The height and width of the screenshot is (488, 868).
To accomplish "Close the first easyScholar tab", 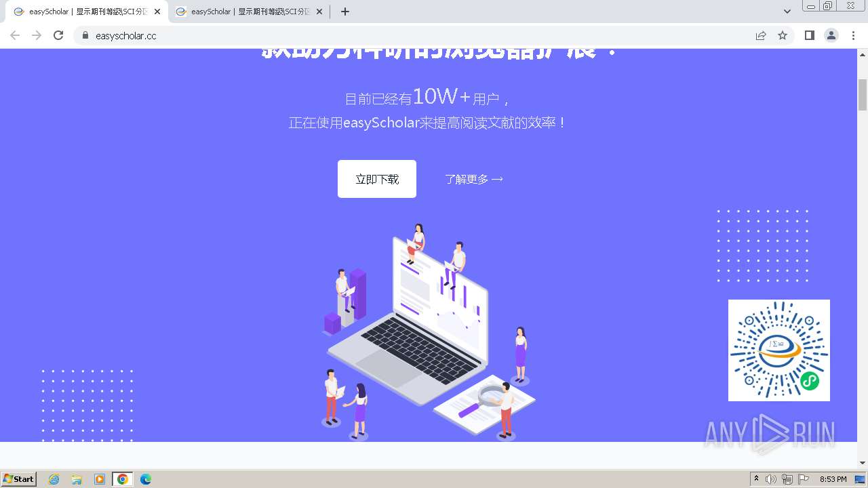I will 157,12.
